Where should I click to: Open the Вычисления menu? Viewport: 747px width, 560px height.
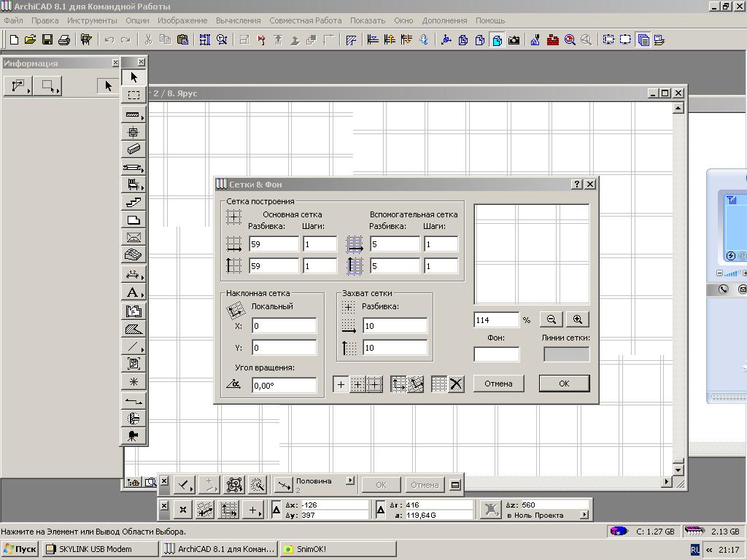coord(238,20)
